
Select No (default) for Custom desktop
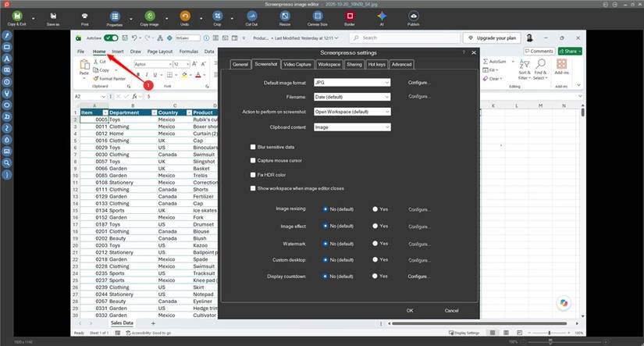(326, 260)
